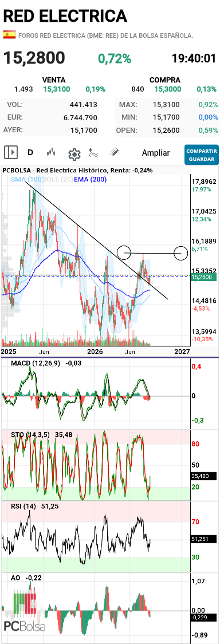The height and width of the screenshot is (644, 220).
Task: Click the 2026 label on time axis
Action: (x=95, y=351)
